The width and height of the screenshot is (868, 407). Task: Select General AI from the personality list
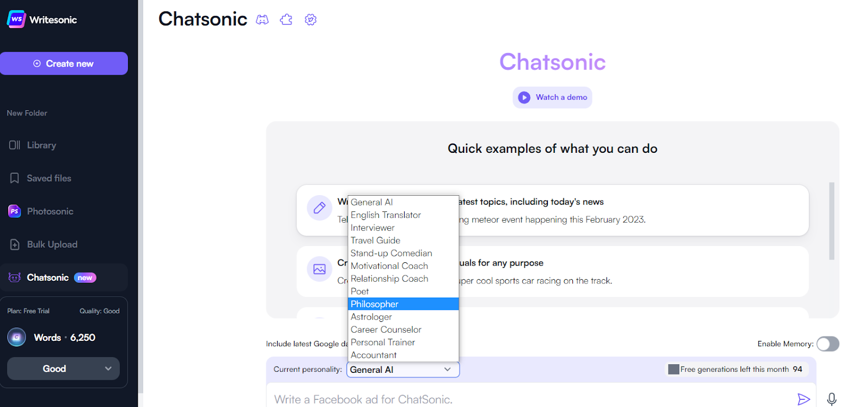403,202
